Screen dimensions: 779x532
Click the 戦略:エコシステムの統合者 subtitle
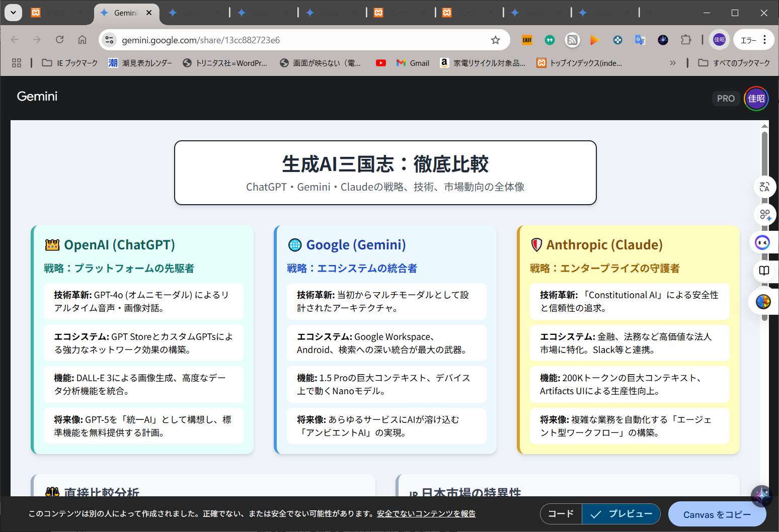pyautogui.click(x=352, y=269)
